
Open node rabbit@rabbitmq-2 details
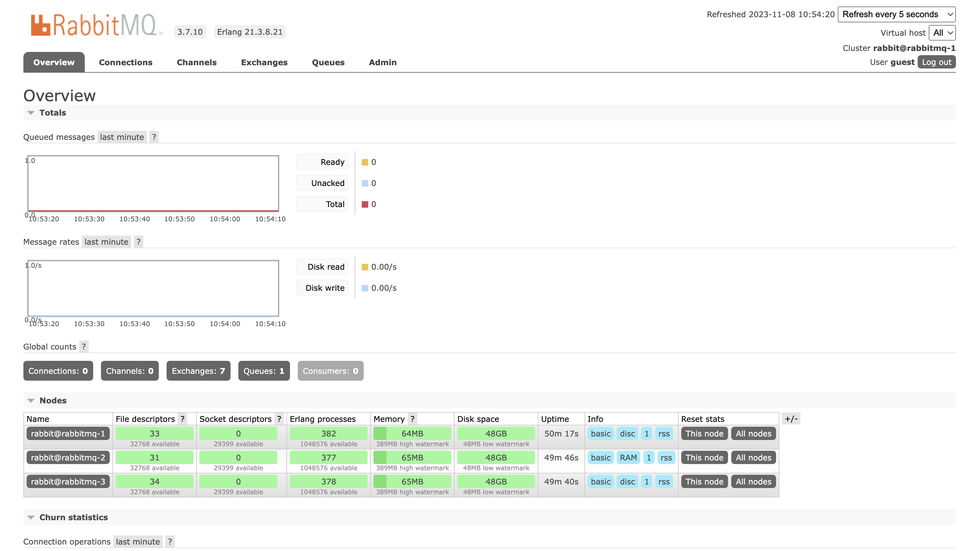tap(68, 458)
